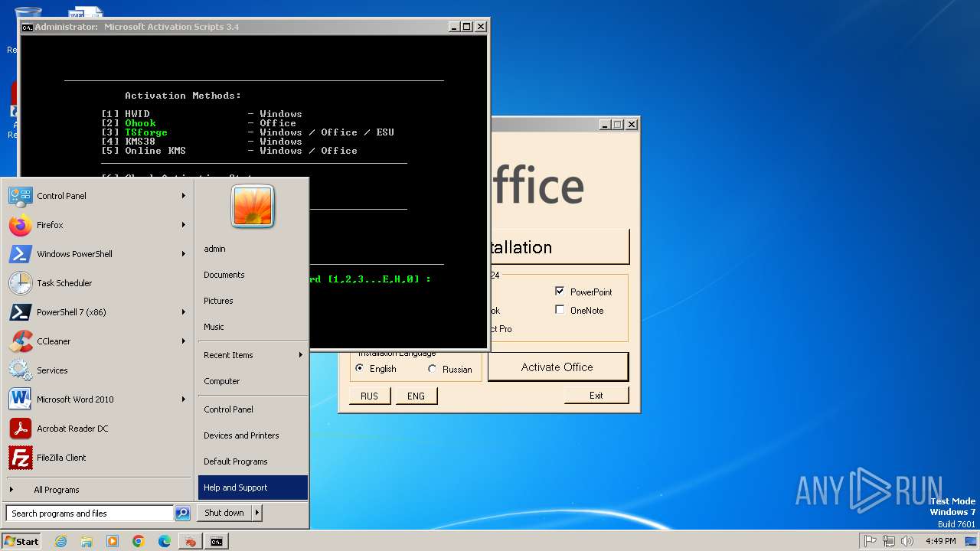Launch Microsoft Edge from the taskbar

pyautogui.click(x=165, y=541)
